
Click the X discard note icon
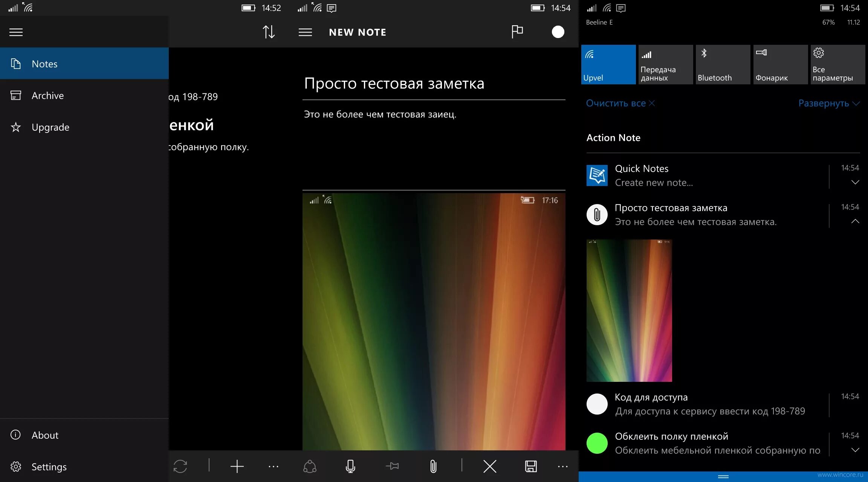click(x=490, y=467)
